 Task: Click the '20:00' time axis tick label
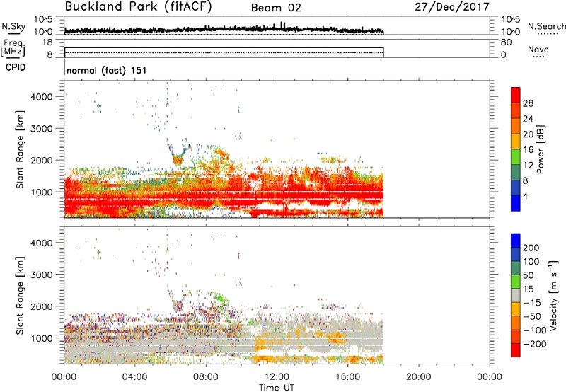coord(418,377)
